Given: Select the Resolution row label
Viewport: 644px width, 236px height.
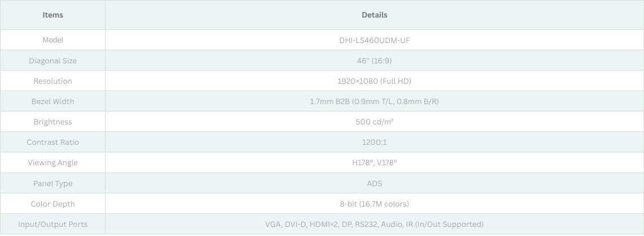Looking at the screenshot, I should pyautogui.click(x=53, y=81).
